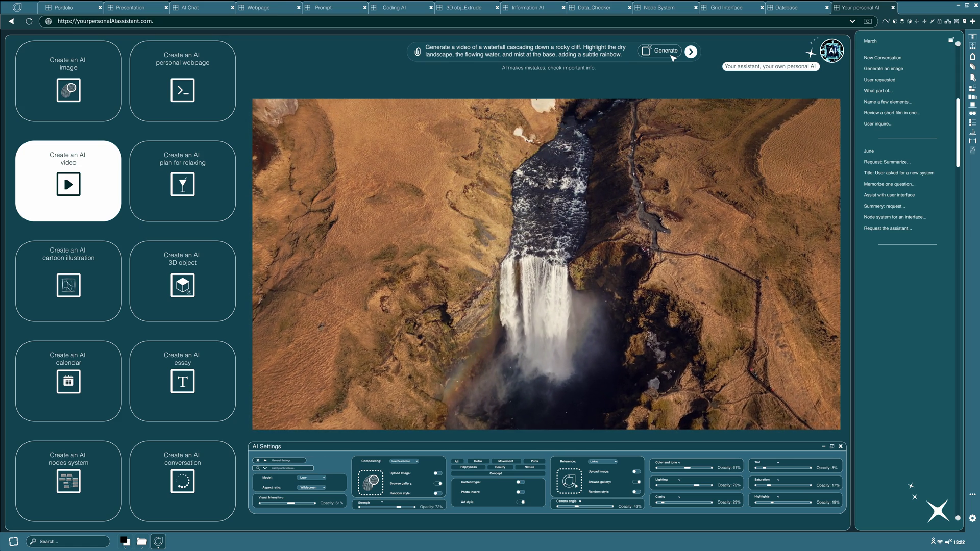Open the Reference Linked dropdown
Screen dimensions: 980x551
tap(602, 461)
